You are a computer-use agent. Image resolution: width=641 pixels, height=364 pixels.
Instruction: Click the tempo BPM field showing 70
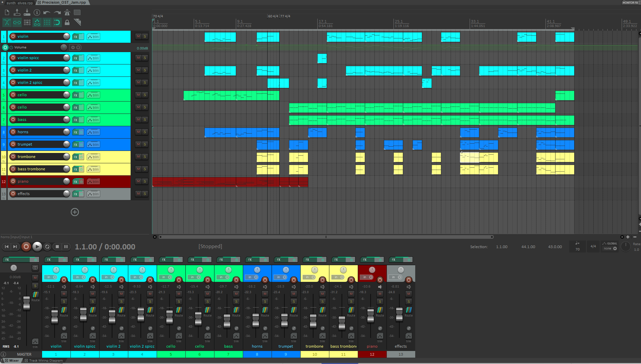578,249
